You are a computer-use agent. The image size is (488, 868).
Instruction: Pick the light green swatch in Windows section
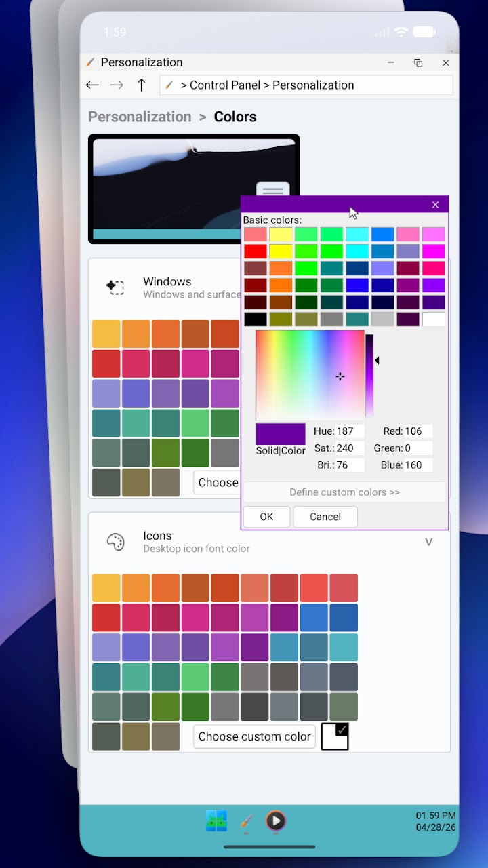[195, 423]
